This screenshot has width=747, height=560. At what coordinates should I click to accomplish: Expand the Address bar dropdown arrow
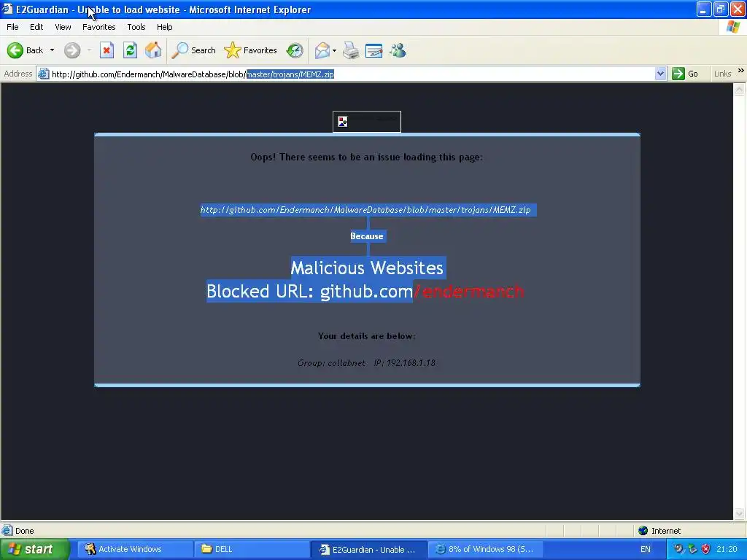click(660, 74)
